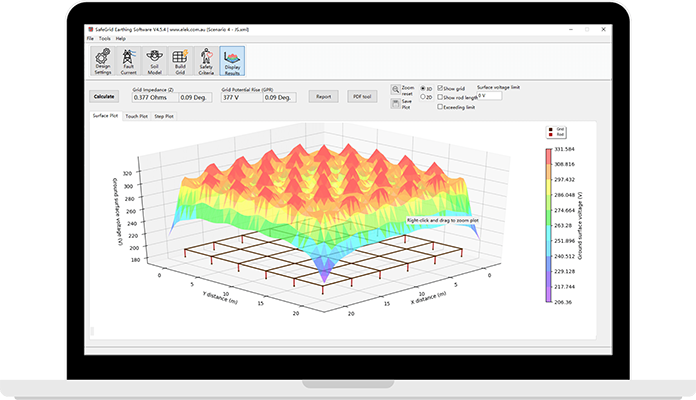Open the Build Grid tool

coord(180,61)
